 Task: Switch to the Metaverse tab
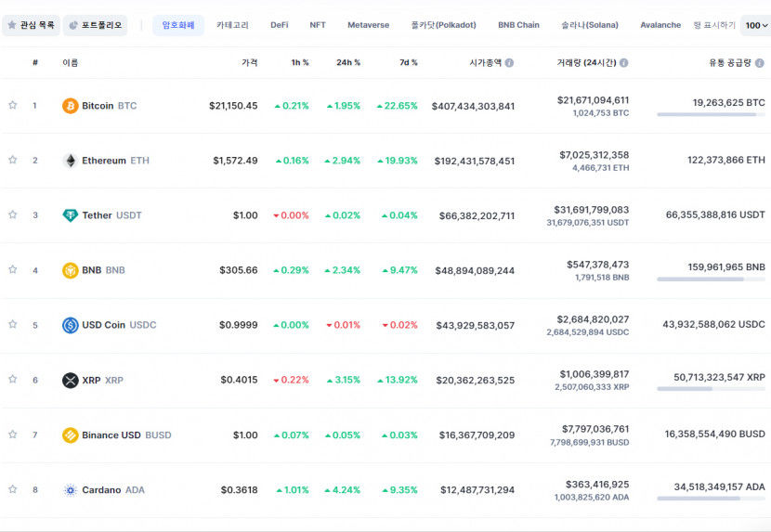368,25
